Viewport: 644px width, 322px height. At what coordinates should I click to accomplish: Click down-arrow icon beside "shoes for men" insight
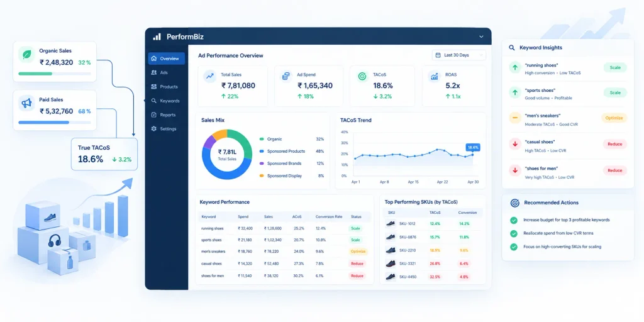[514, 170]
